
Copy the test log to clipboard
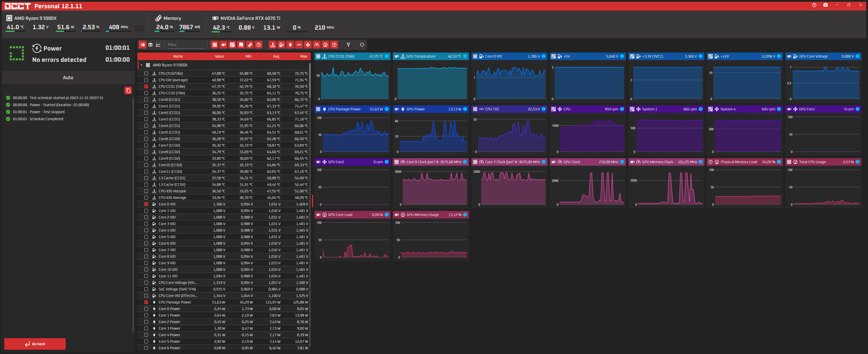point(128,91)
